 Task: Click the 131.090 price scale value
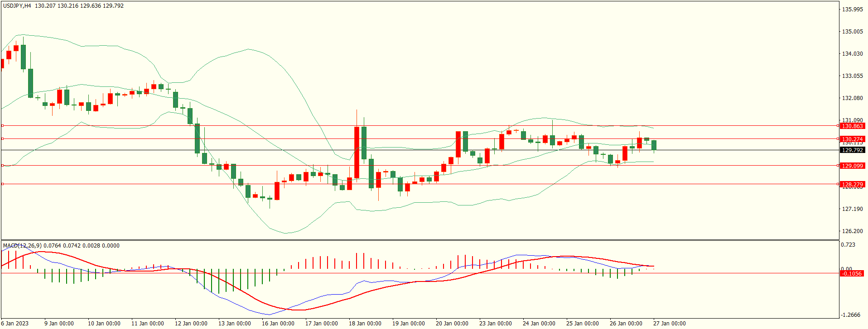[x=852, y=120]
